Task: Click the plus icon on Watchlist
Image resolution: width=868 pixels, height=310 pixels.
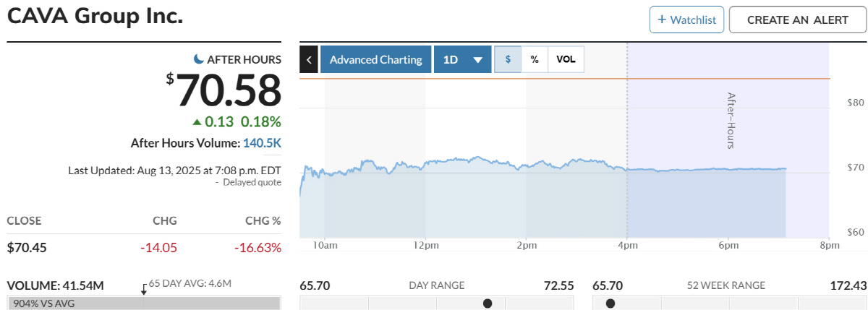Action: click(661, 20)
